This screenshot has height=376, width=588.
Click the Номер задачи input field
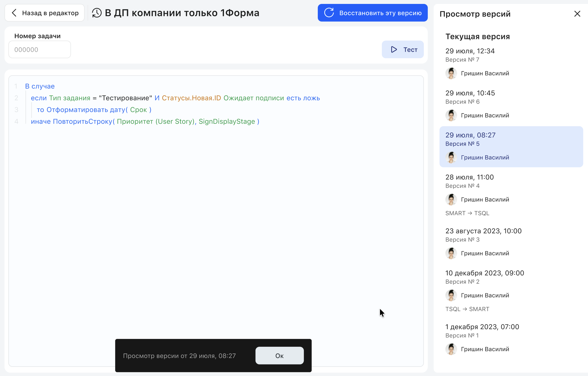point(39,49)
